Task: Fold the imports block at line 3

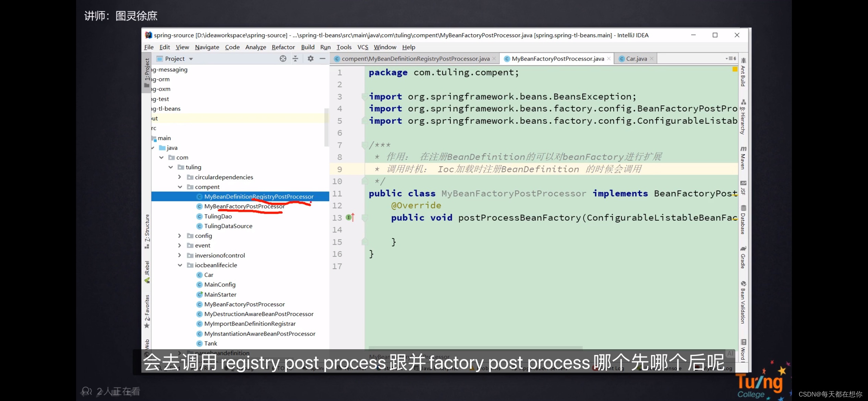Action: [x=364, y=96]
